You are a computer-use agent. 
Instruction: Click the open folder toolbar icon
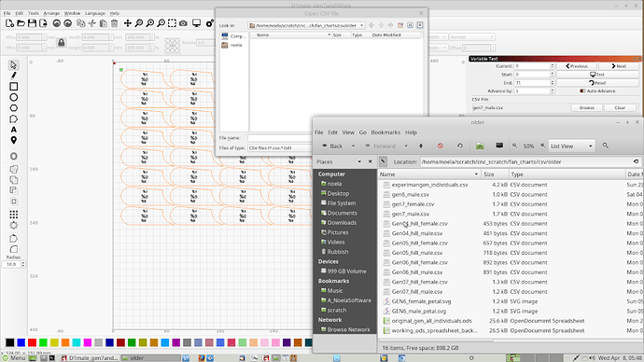21,23
